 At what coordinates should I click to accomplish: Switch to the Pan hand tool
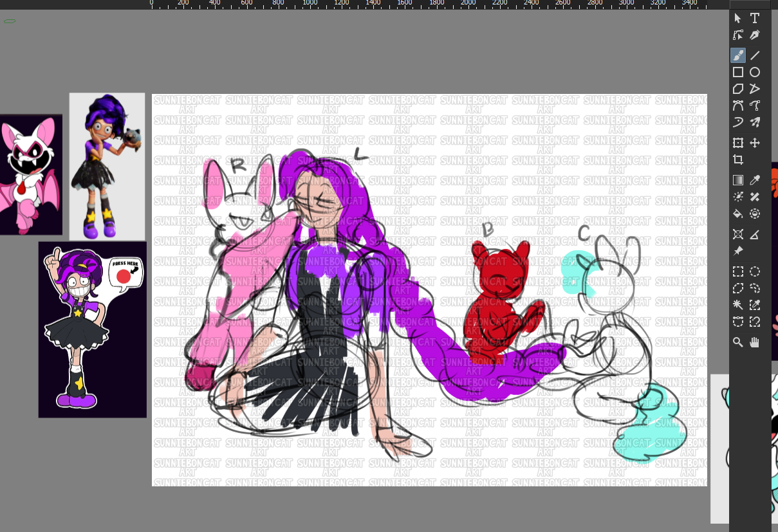tap(755, 342)
